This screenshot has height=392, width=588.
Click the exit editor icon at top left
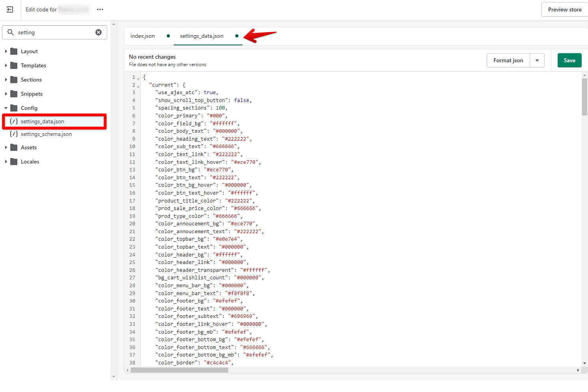click(10, 9)
